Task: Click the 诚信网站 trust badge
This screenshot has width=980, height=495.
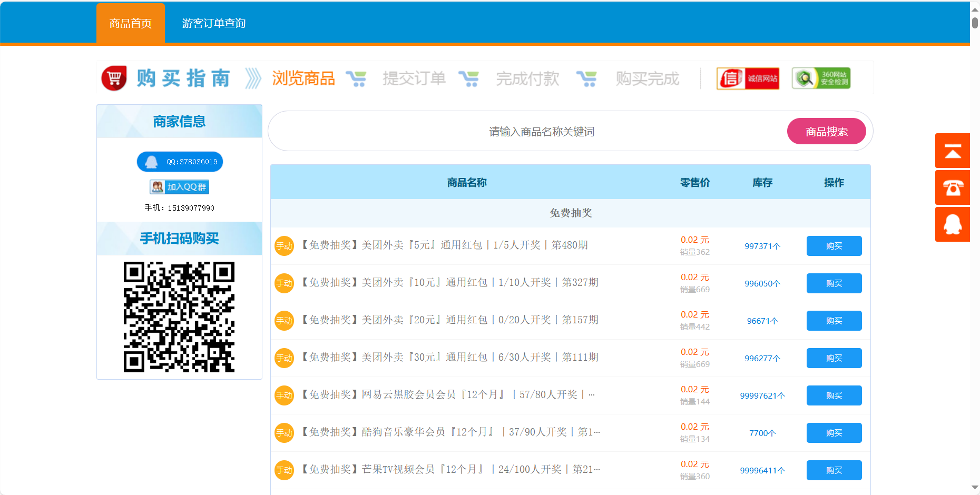Action: (x=748, y=78)
